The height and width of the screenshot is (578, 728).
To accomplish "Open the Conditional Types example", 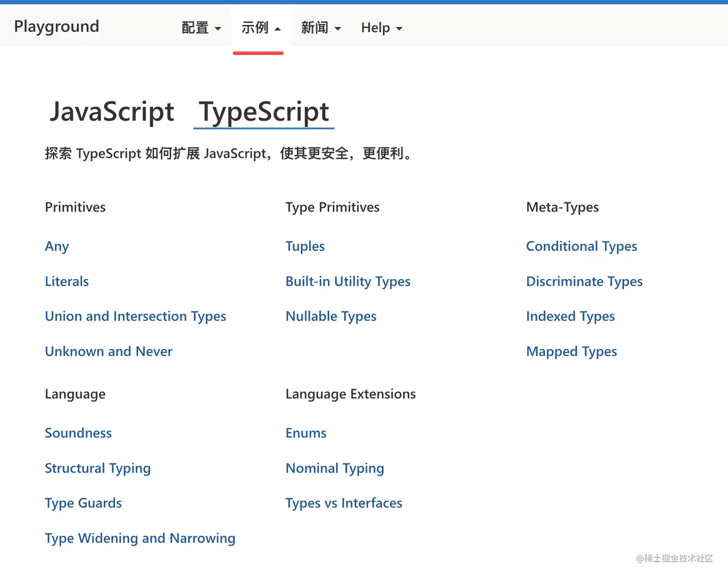I will pos(582,246).
